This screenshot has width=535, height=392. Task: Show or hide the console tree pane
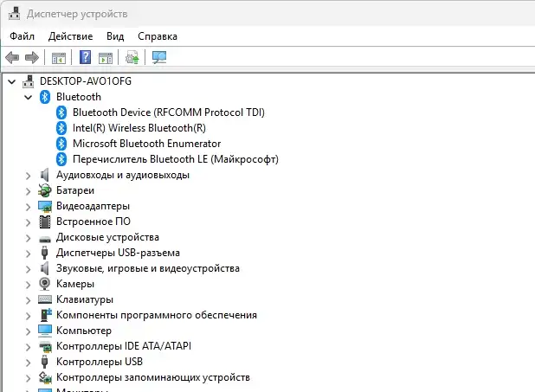tap(59, 58)
